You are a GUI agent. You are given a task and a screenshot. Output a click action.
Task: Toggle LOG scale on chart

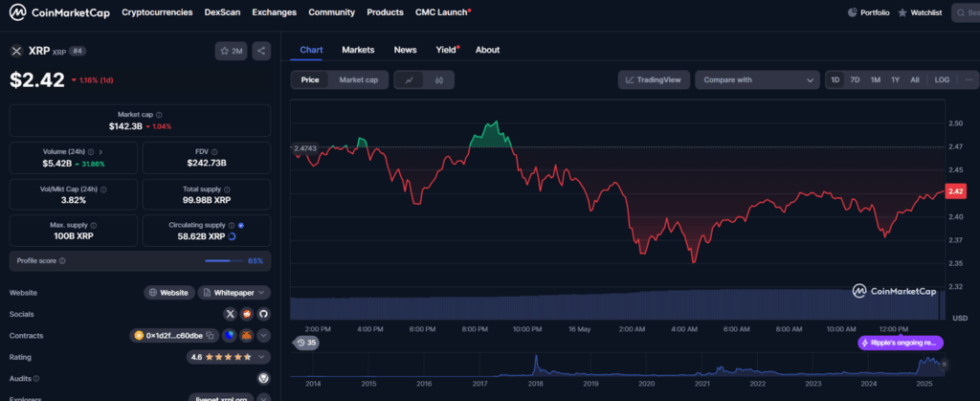942,80
